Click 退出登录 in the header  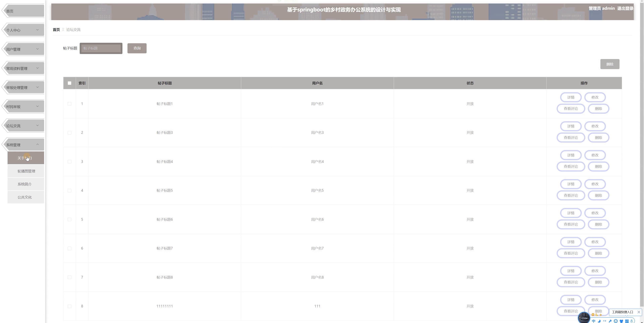[625, 8]
